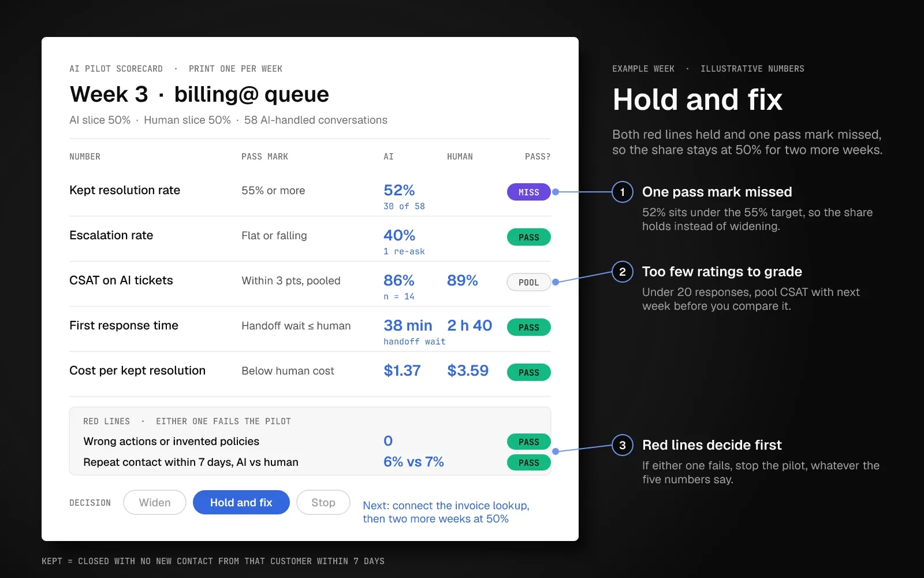The height and width of the screenshot is (578, 924).
Task: Click the 'Kept resolution rate' row label
Action: point(125,190)
